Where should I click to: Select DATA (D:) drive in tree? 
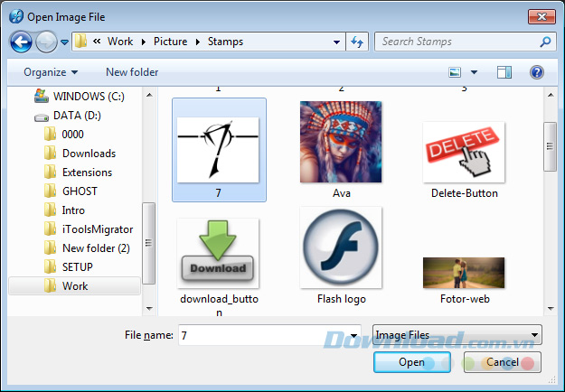point(68,116)
